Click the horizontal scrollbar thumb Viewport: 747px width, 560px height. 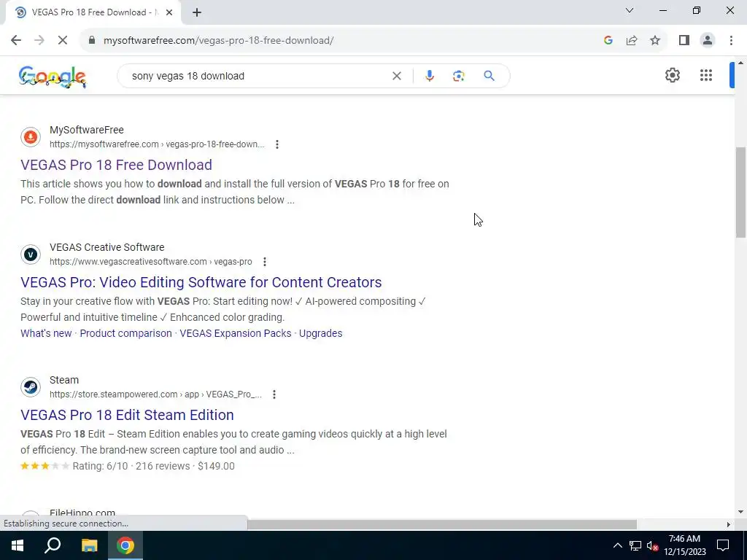click(x=442, y=524)
